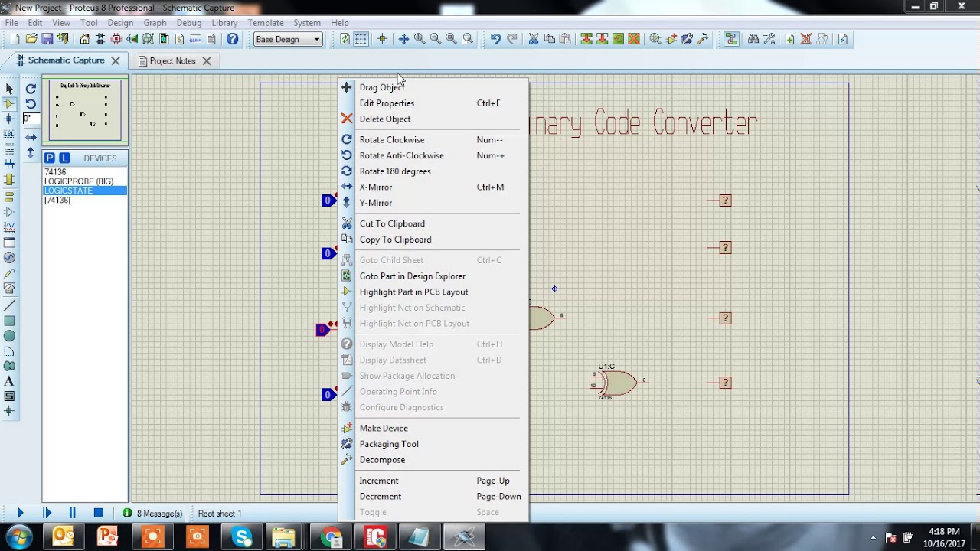Viewport: 980px width, 551px height.
Task: Open Home Page via house icon
Action: click(x=84, y=39)
